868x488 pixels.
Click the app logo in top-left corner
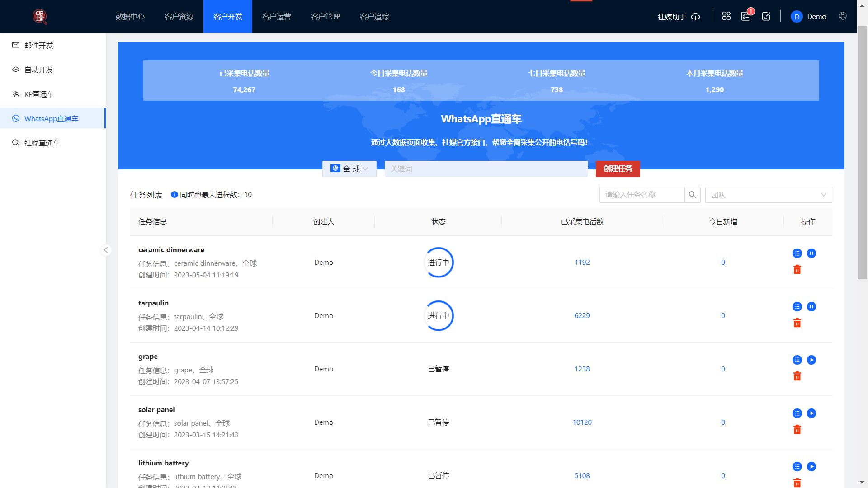pyautogui.click(x=40, y=17)
